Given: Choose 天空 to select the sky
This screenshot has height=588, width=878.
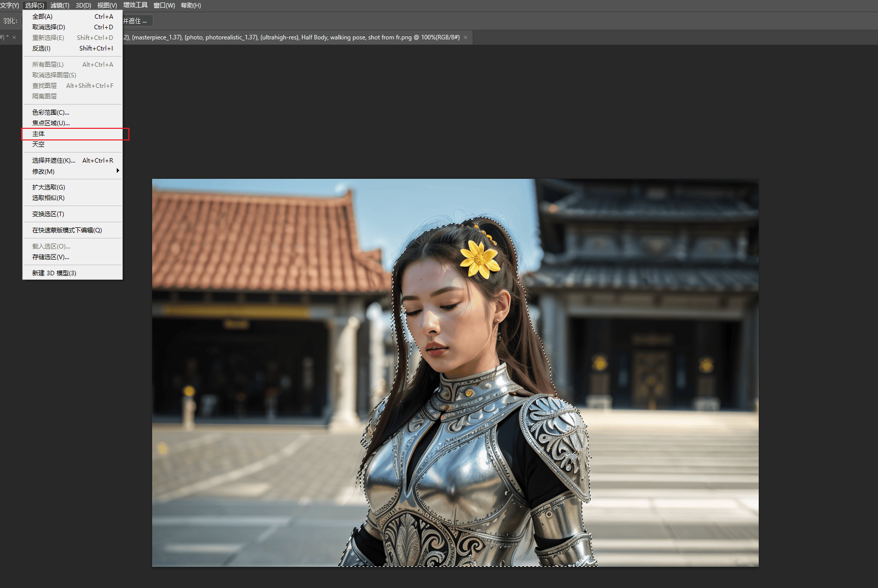Looking at the screenshot, I should pyautogui.click(x=73, y=144).
